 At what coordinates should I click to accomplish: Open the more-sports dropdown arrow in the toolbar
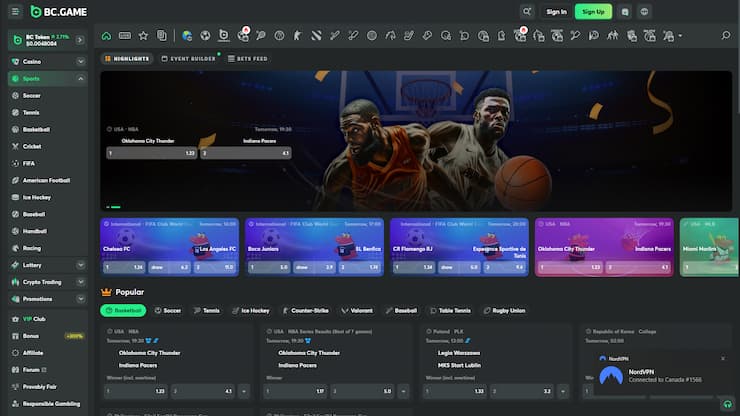point(680,36)
